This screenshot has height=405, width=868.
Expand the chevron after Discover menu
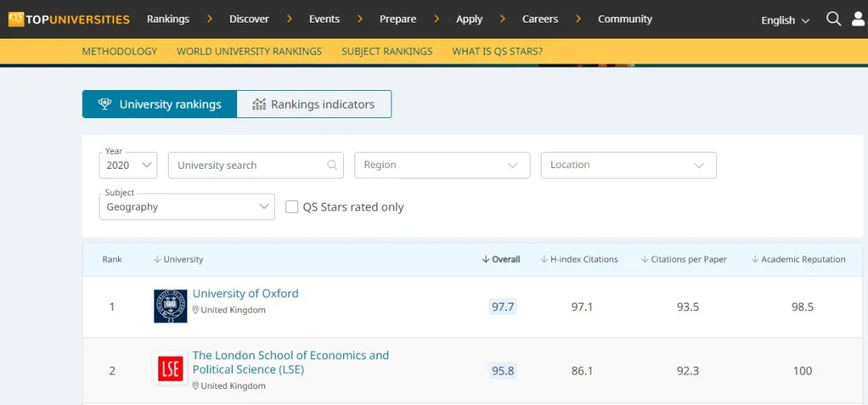click(289, 18)
